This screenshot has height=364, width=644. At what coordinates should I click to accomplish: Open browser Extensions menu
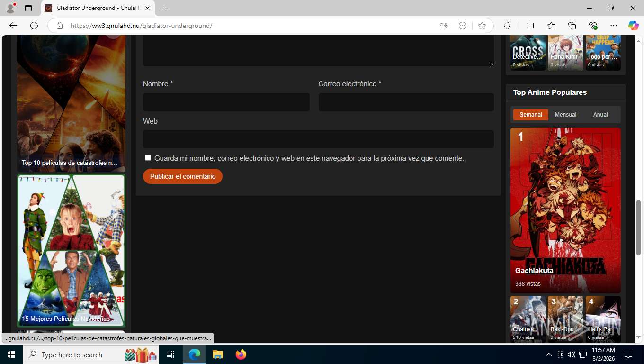point(507,26)
